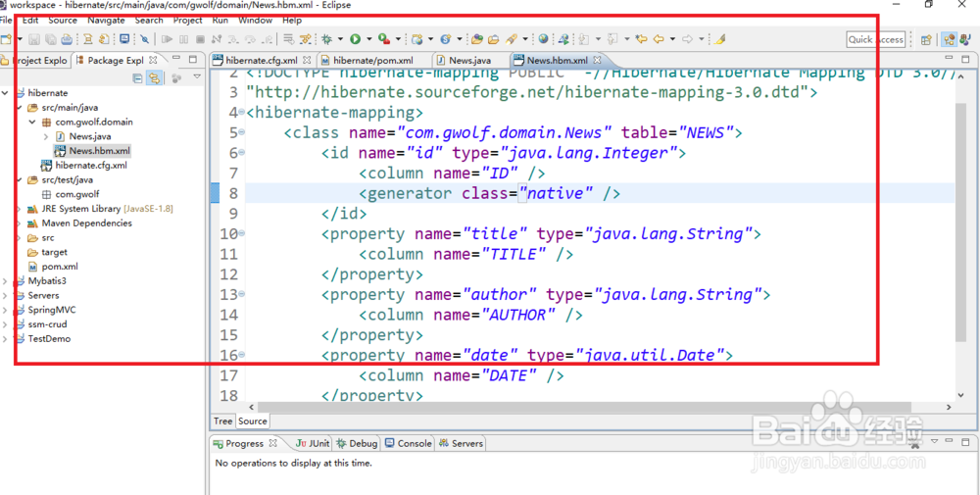
Task: Click the Open Type icon
Action: coord(477,39)
